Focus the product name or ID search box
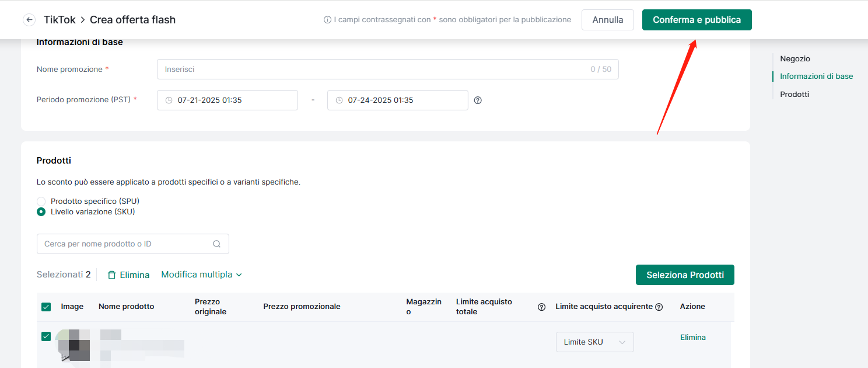Image resolution: width=868 pixels, height=368 pixels. pos(133,244)
